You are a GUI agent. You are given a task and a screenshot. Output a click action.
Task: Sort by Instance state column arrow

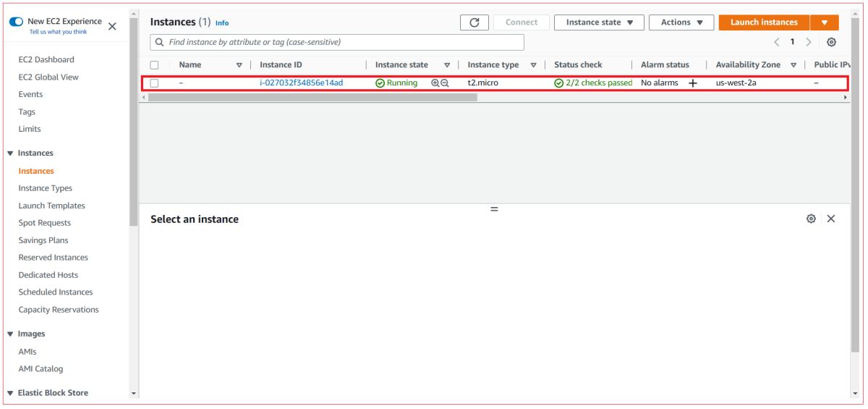(447, 65)
